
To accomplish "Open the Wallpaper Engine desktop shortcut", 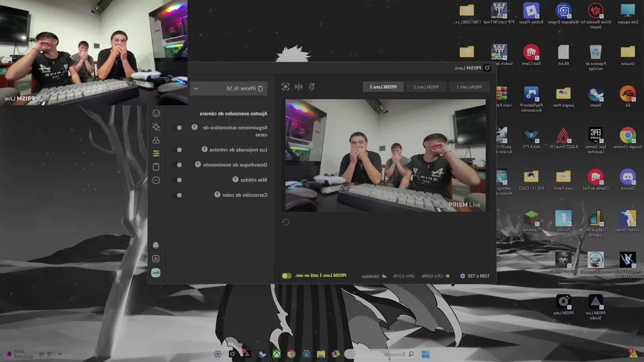I will click(x=563, y=14).
